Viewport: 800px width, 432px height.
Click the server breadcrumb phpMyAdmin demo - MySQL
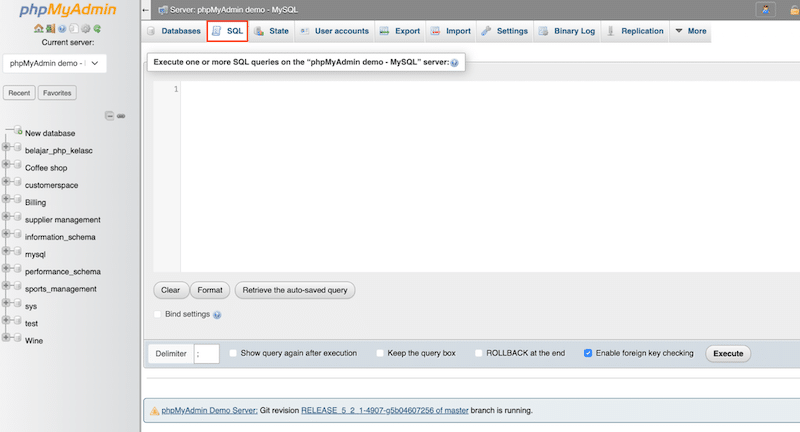tap(234, 10)
